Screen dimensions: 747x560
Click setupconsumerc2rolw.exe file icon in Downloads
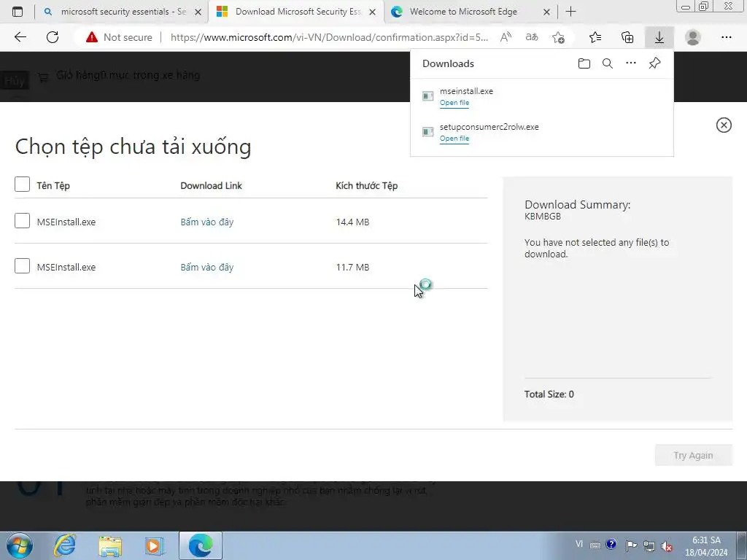coord(427,132)
